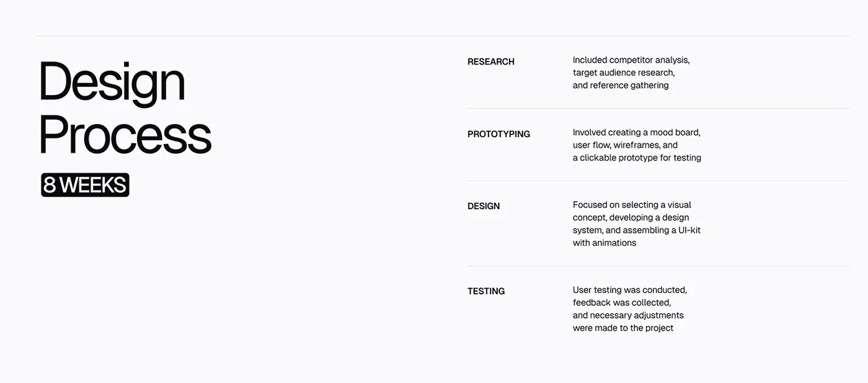Click 'a clickable prototype for testing' line
The width and height of the screenshot is (868, 383).
pos(637,158)
